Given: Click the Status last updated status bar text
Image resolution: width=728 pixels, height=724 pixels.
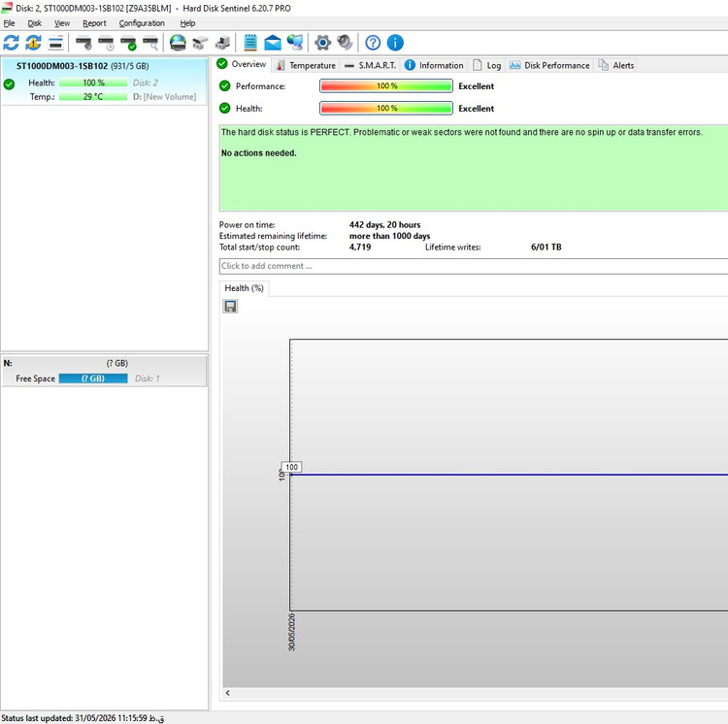Looking at the screenshot, I should 83,718.
